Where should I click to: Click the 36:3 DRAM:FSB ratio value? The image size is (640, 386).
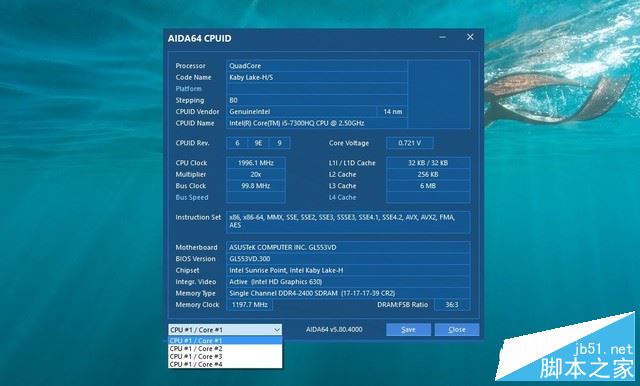point(452,305)
